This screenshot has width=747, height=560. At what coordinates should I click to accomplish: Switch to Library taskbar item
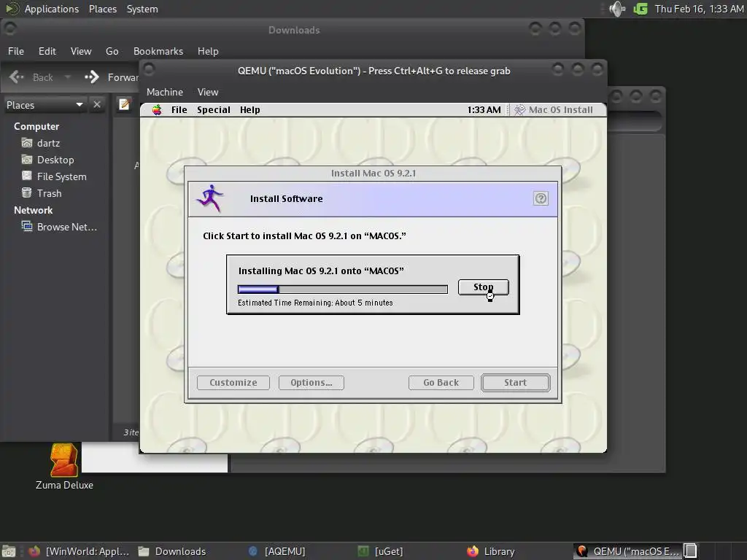491,551
